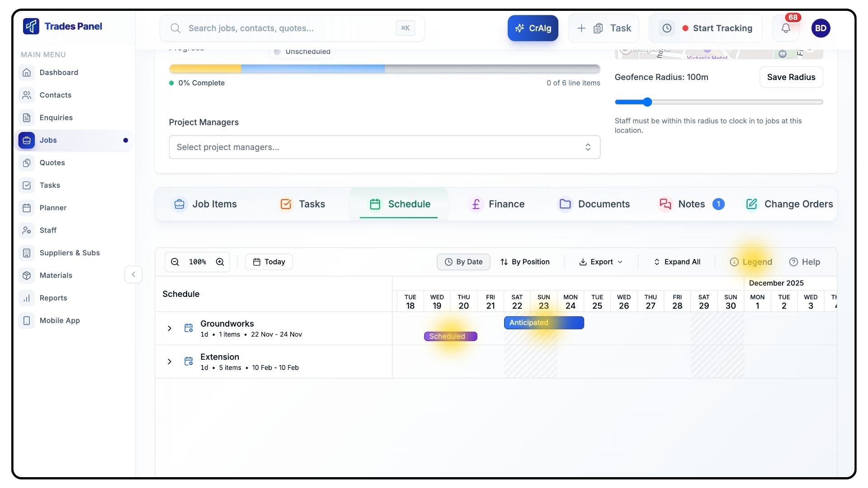The height and width of the screenshot is (488, 868).
Task: Open the Change Orders tab
Action: (x=789, y=204)
